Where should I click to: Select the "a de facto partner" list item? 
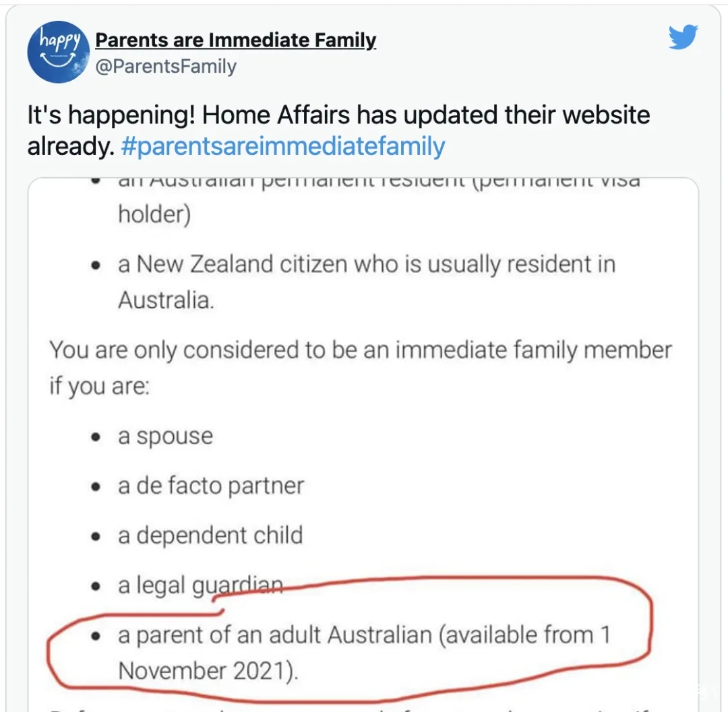pyautogui.click(x=210, y=486)
